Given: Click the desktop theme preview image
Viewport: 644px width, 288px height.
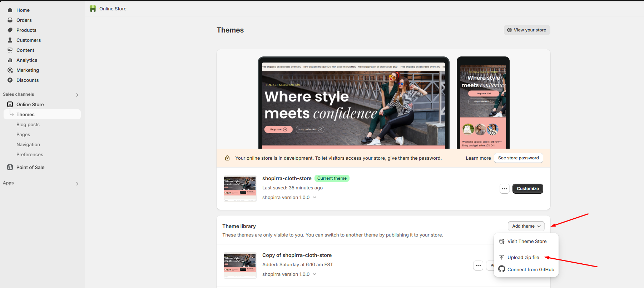Looking at the screenshot, I should click(x=353, y=103).
